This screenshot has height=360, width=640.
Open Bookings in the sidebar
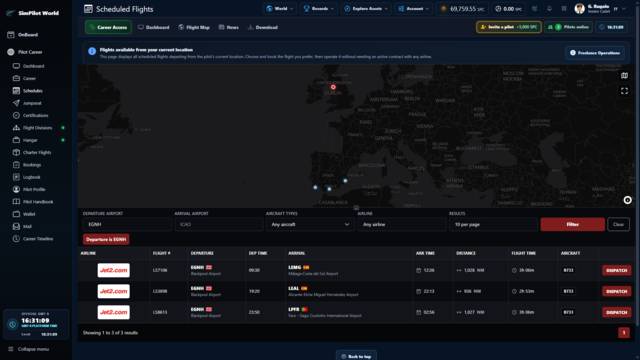tap(27, 165)
